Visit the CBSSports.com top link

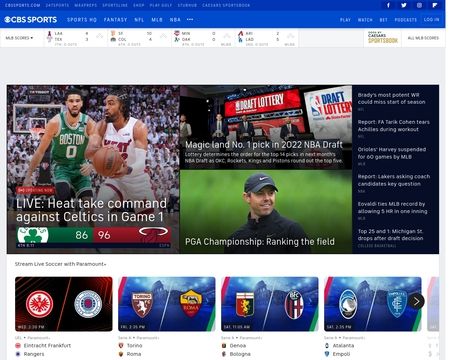(22, 5)
